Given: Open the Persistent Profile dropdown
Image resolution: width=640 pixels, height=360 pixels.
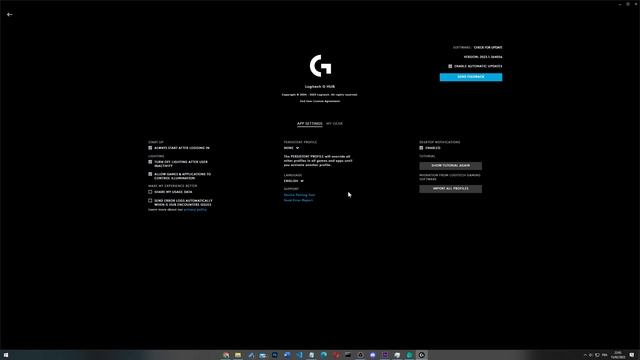Looking at the screenshot, I should [x=291, y=148].
